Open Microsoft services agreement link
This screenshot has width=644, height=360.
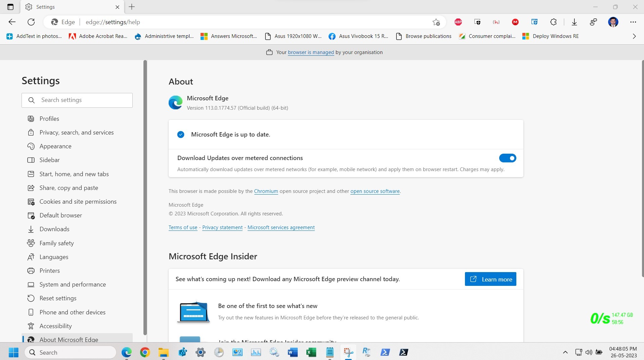click(x=281, y=227)
